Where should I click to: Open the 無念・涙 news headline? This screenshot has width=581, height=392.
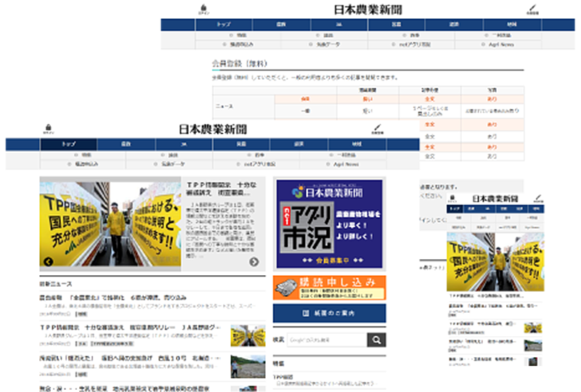(124, 388)
